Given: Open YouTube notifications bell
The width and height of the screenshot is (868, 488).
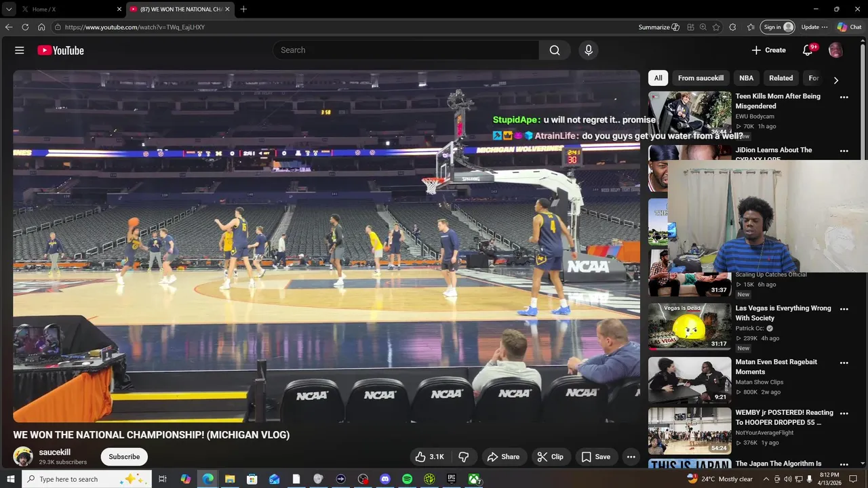Looking at the screenshot, I should [x=808, y=50].
